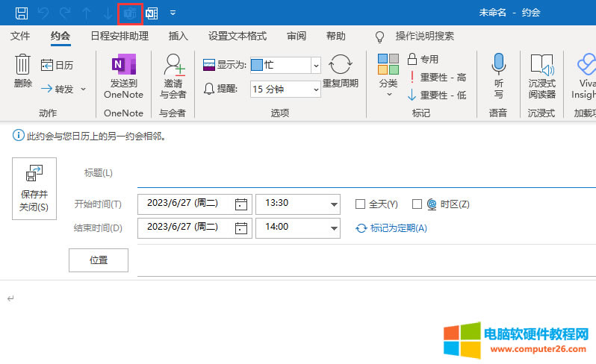Check the 全天 checkbox
This screenshot has height=364, width=596.
pyautogui.click(x=360, y=204)
